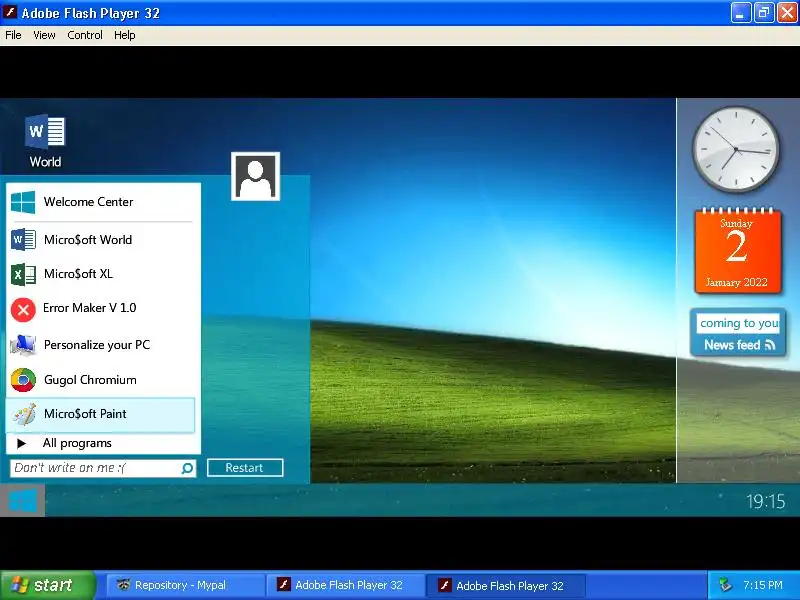
Task: Click the Windows logo taskbar button inside Flash
Action: point(22,501)
